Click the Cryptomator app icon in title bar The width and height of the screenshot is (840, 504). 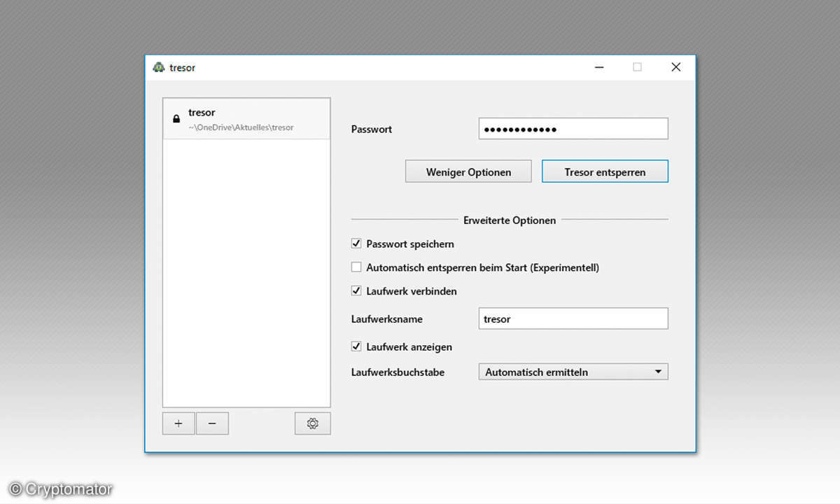point(159,67)
